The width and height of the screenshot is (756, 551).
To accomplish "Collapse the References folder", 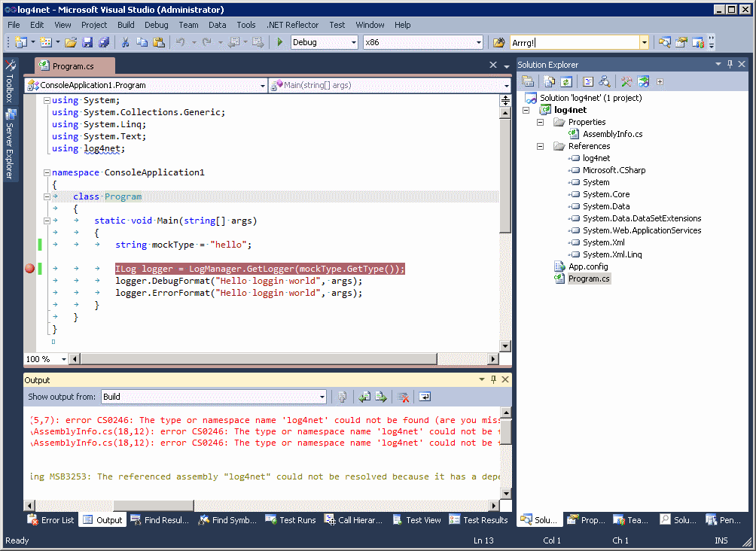I will click(541, 146).
